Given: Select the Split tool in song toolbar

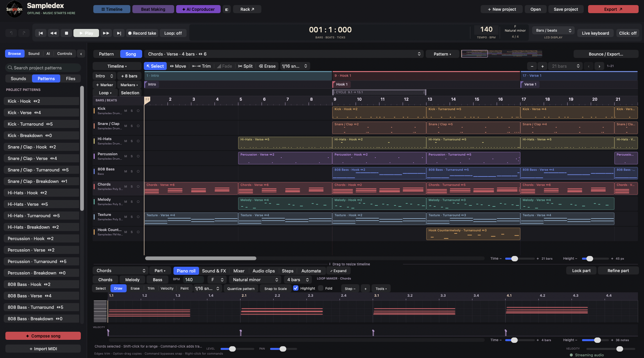Looking at the screenshot, I should tap(245, 66).
